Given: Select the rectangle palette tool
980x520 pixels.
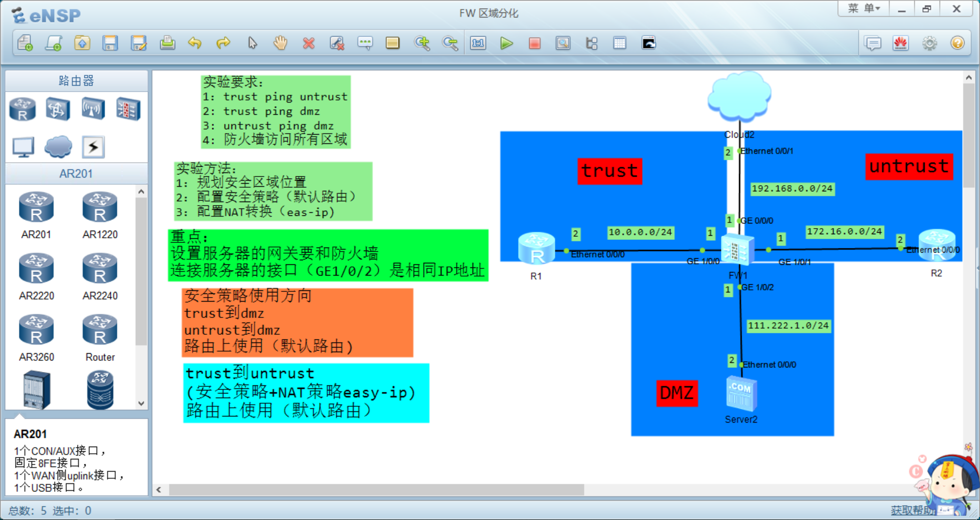Looking at the screenshot, I should pos(393,43).
